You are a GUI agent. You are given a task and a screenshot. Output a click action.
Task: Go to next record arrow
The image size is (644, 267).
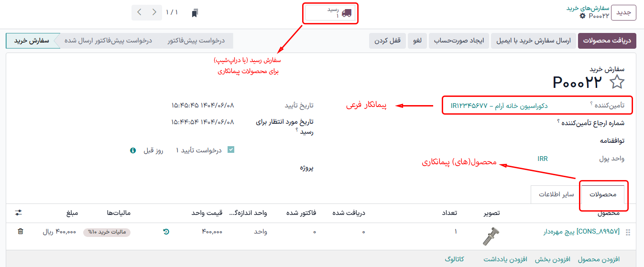tap(139, 12)
